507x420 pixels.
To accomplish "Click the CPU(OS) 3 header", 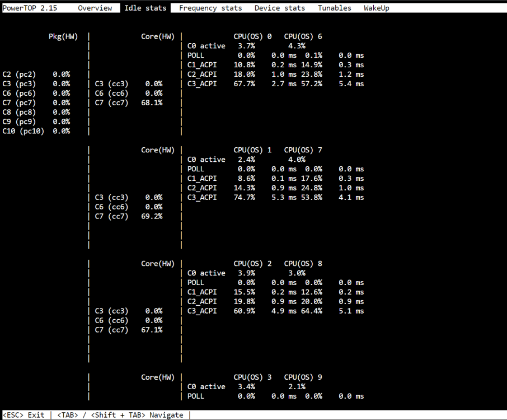I will coord(252,377).
